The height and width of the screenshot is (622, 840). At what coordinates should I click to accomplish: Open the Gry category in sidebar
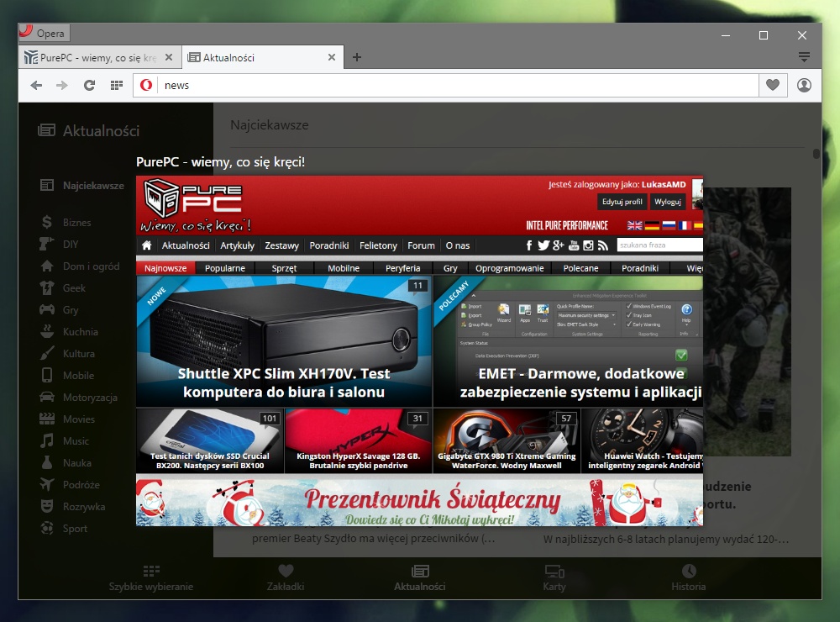click(59, 310)
